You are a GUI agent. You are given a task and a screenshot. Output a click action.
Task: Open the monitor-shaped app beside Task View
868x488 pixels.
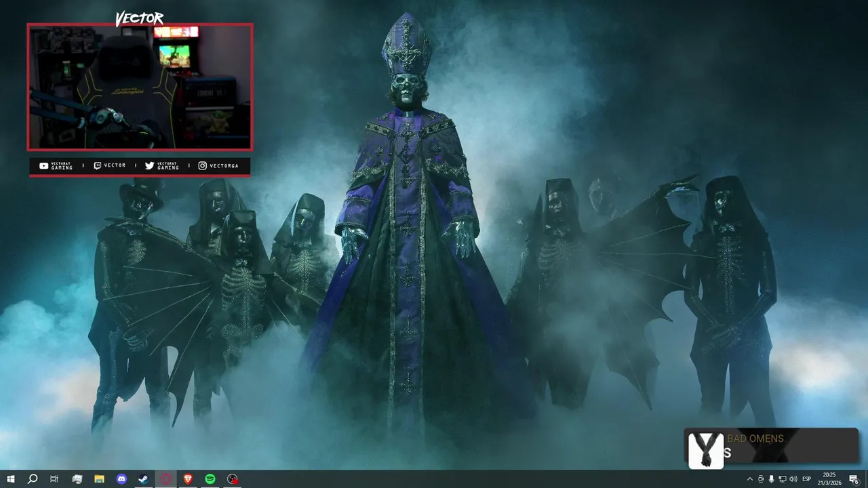pyautogui.click(x=77, y=479)
